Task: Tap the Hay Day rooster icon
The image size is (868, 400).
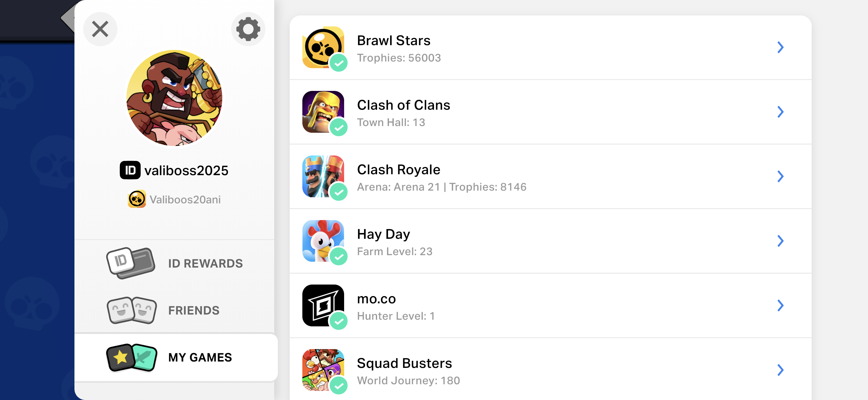Action: pyautogui.click(x=323, y=241)
